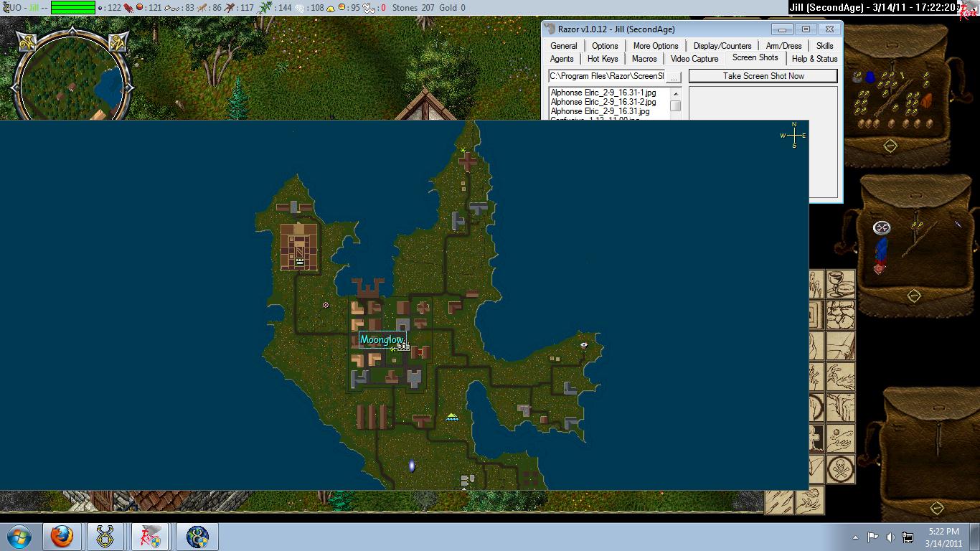Click the screenshot folder path field
The image size is (980, 551).
coord(606,76)
